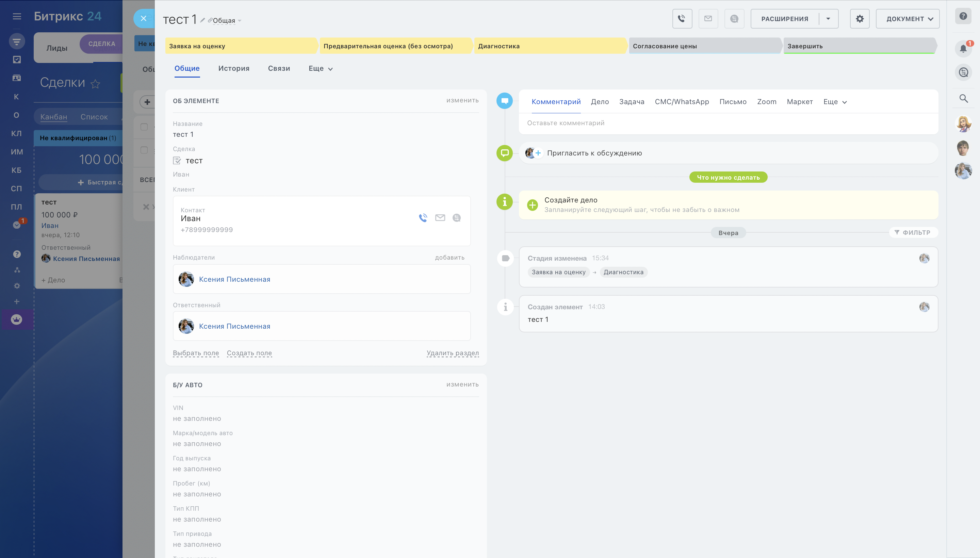The image size is (980, 558).
Task: Select the Задача tab in timeline
Action: pyautogui.click(x=632, y=101)
